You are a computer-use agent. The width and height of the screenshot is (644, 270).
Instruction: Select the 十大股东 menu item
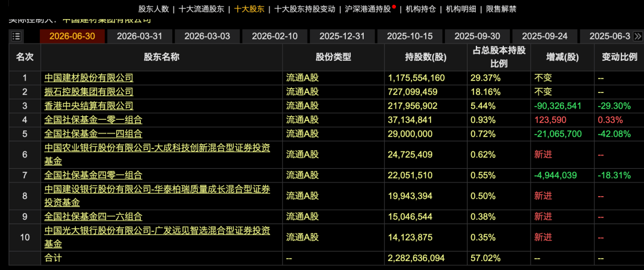coord(249,9)
